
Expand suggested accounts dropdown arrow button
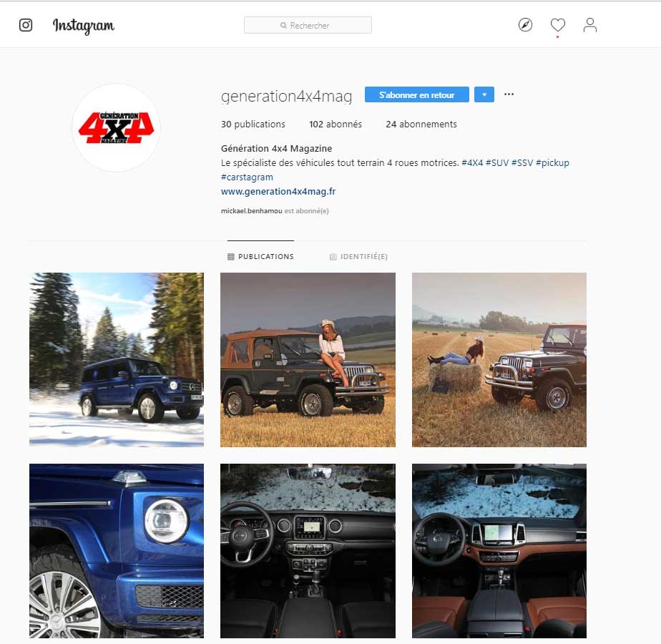484,94
